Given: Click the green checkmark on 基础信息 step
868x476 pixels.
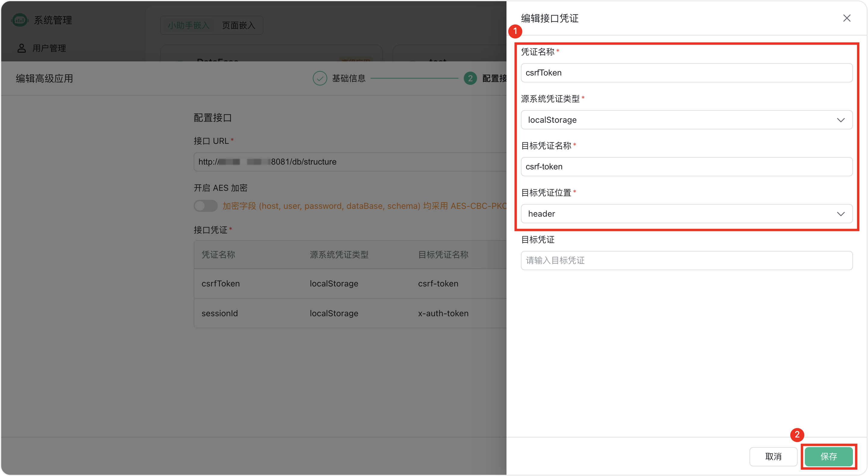Looking at the screenshot, I should click(x=319, y=78).
